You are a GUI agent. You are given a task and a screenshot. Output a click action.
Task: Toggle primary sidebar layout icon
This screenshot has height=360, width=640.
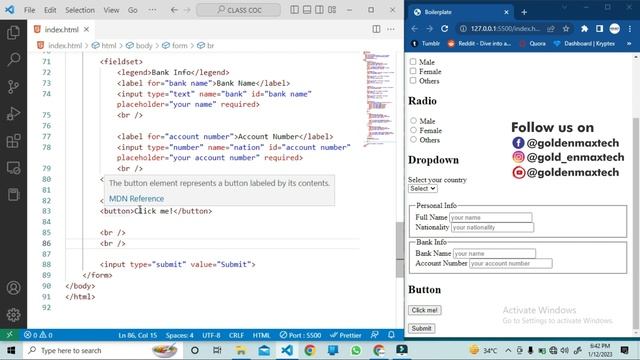[x=295, y=10]
